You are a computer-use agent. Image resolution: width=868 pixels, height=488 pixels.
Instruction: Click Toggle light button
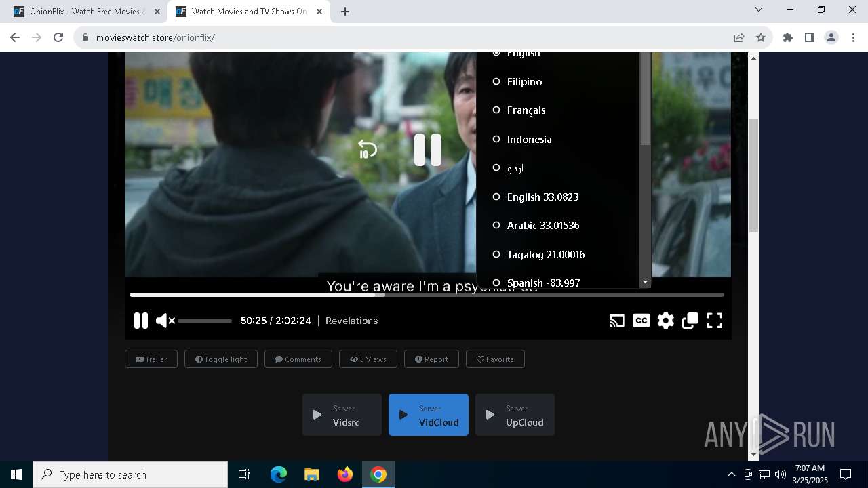tap(221, 359)
